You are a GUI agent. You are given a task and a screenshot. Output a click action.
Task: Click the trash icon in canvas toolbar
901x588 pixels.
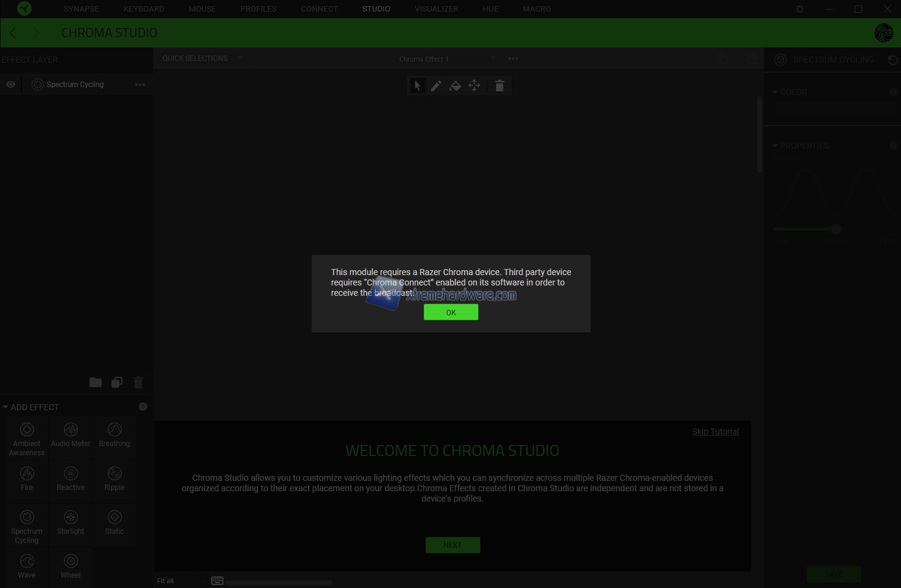(x=499, y=86)
